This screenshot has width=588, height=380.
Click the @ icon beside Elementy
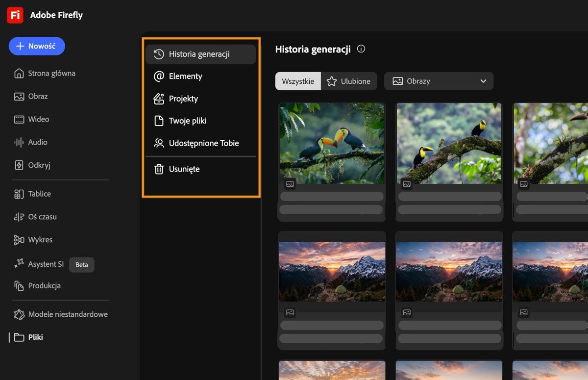point(159,76)
